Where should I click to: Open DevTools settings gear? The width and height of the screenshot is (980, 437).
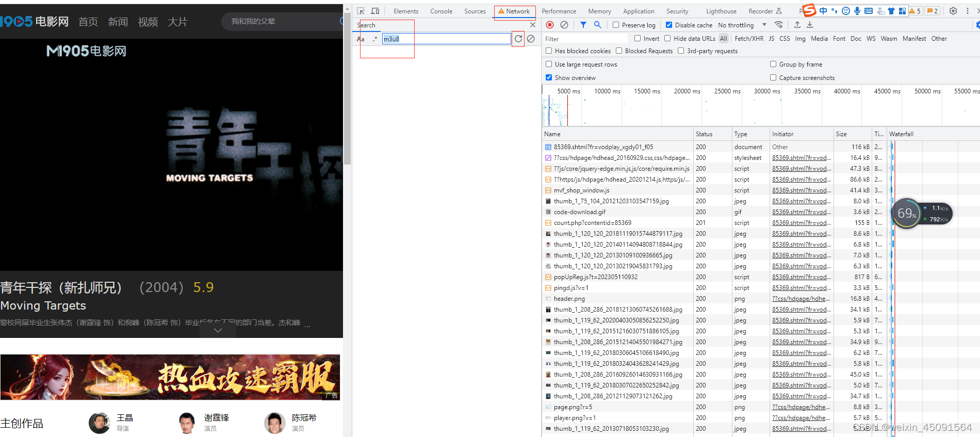click(953, 11)
